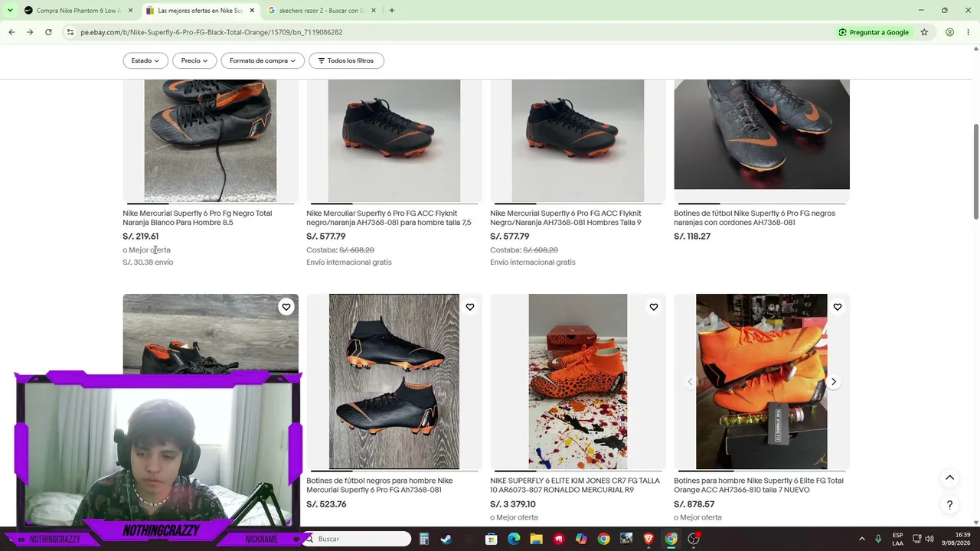Click the Windows taskbar Buscar search box
Viewport: 980px width, 551px height.
(x=358, y=539)
